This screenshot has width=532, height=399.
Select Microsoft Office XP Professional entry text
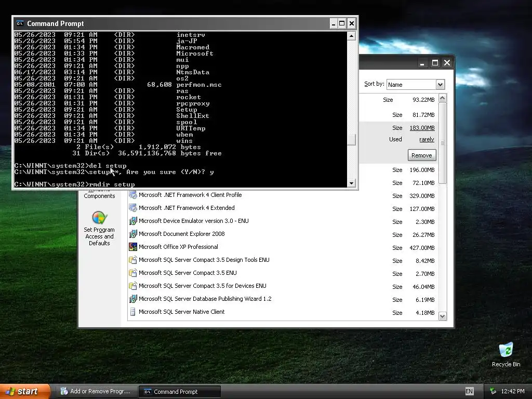178,247
